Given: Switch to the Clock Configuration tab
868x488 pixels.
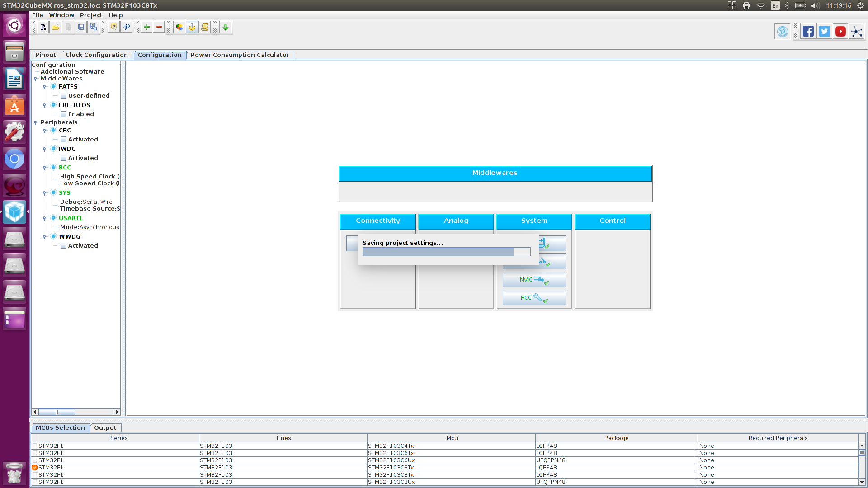Looking at the screenshot, I should 97,55.
